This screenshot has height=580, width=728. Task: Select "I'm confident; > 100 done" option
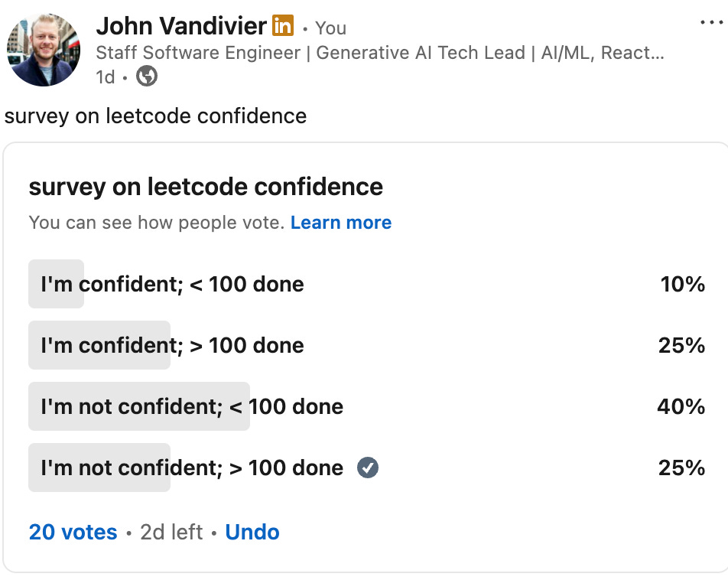[x=172, y=346]
